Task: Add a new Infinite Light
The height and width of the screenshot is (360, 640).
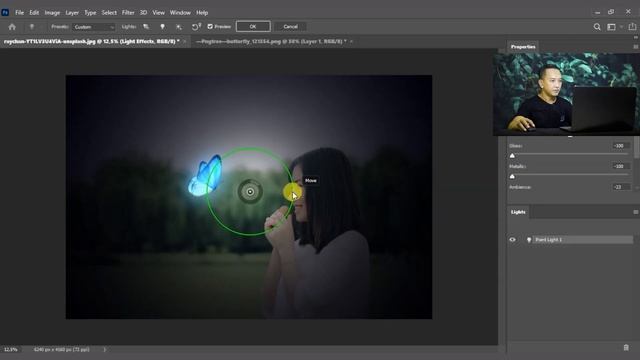Action: 179,27
